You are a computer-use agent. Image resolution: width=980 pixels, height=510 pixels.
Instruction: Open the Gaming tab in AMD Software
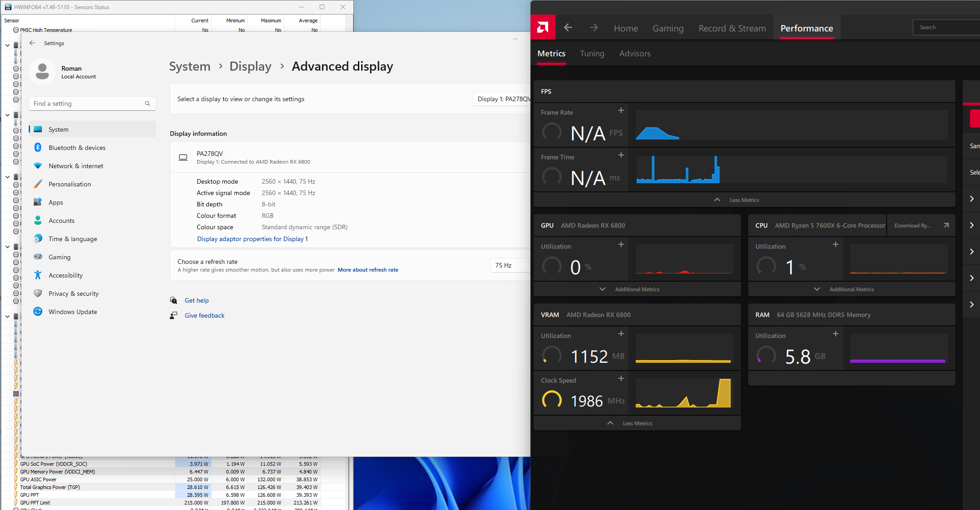pyautogui.click(x=668, y=28)
